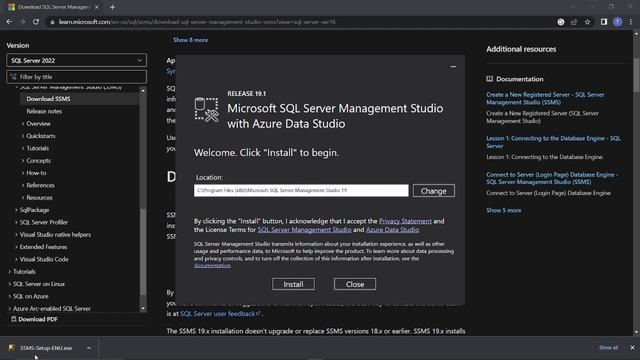
Task: Open Create a New Registered Server link
Action: coord(545,98)
